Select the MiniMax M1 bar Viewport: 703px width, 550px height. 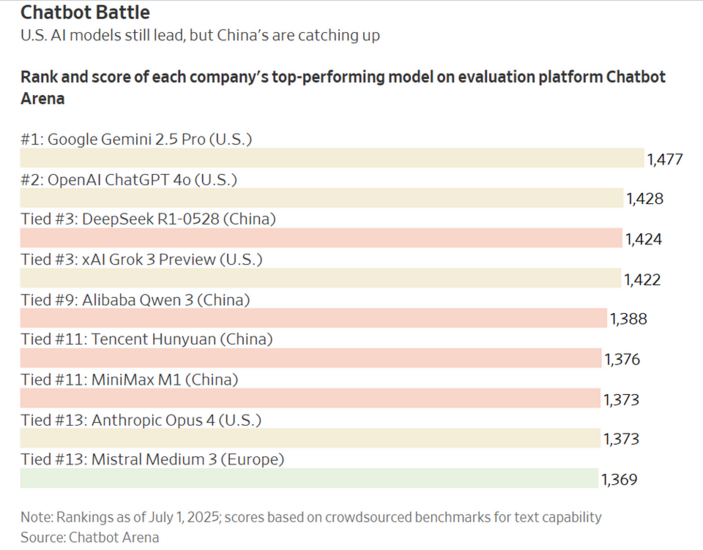tap(310, 398)
